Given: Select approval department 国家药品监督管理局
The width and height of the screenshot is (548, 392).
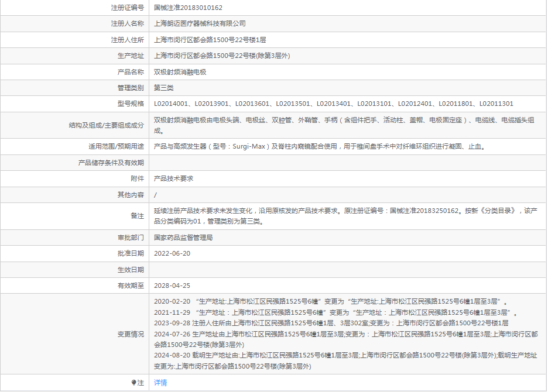Looking at the screenshot, I should [183, 238].
